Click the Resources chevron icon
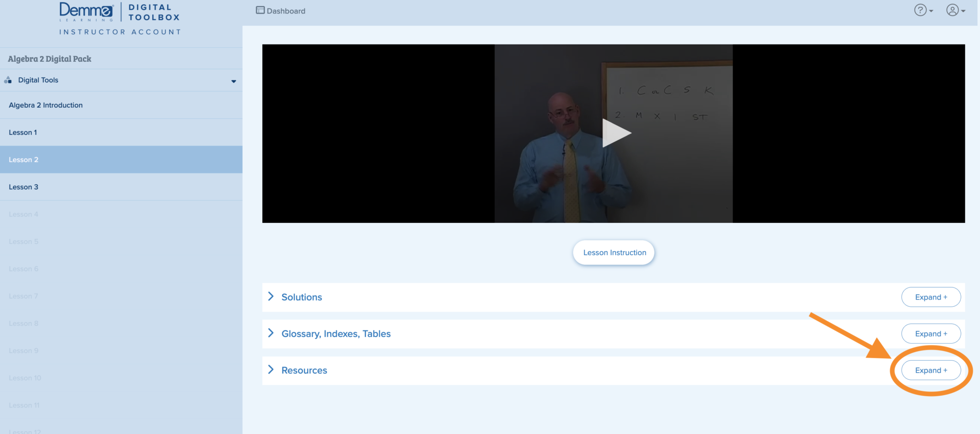The image size is (980, 434). [x=271, y=370]
